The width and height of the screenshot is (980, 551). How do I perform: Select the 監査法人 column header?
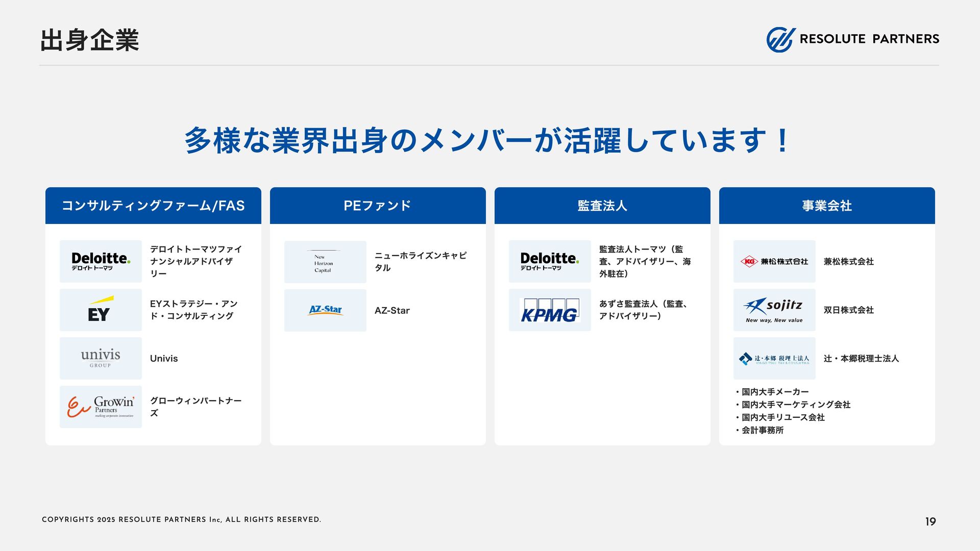pos(602,206)
